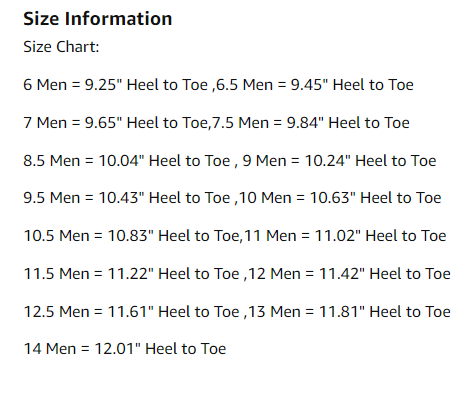This screenshot has width=456, height=402.
Task: Click the word Information in the heading
Action: click(118, 19)
